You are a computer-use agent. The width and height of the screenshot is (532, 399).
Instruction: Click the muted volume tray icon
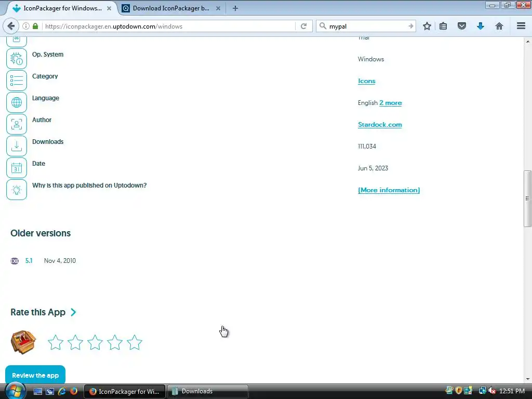tap(491, 391)
